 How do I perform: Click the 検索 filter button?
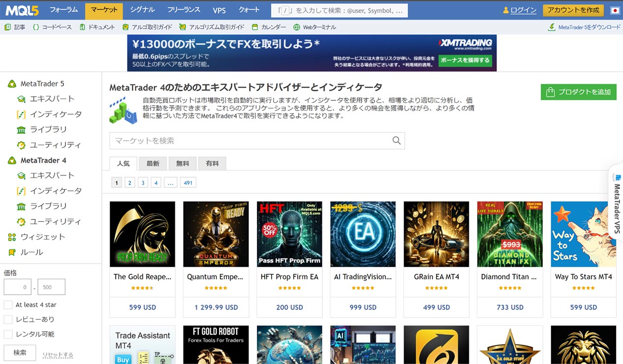click(x=20, y=353)
